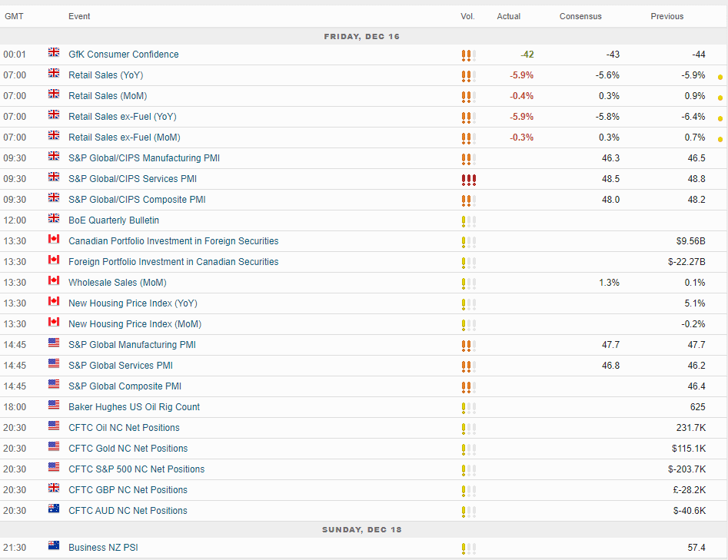Click previous value $-40.6K
The width and height of the screenshot is (728, 560).
(x=690, y=511)
